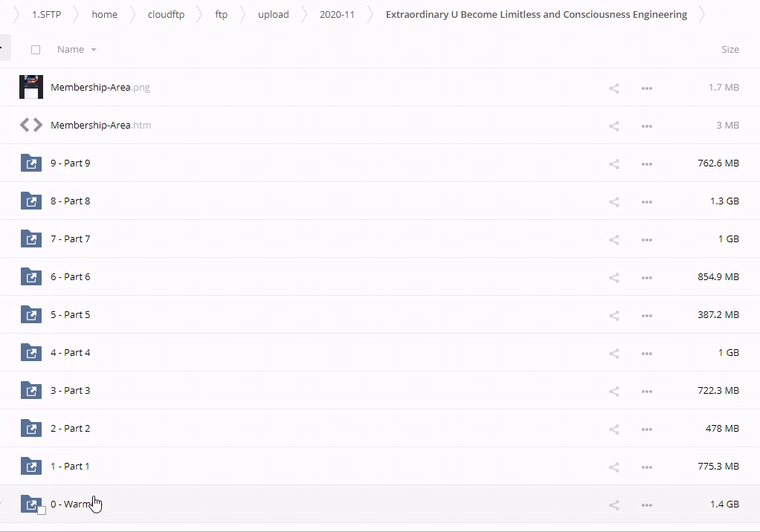Share the 9 - Part 9 folder
Image resolution: width=760 pixels, height=532 pixels.
coord(614,163)
